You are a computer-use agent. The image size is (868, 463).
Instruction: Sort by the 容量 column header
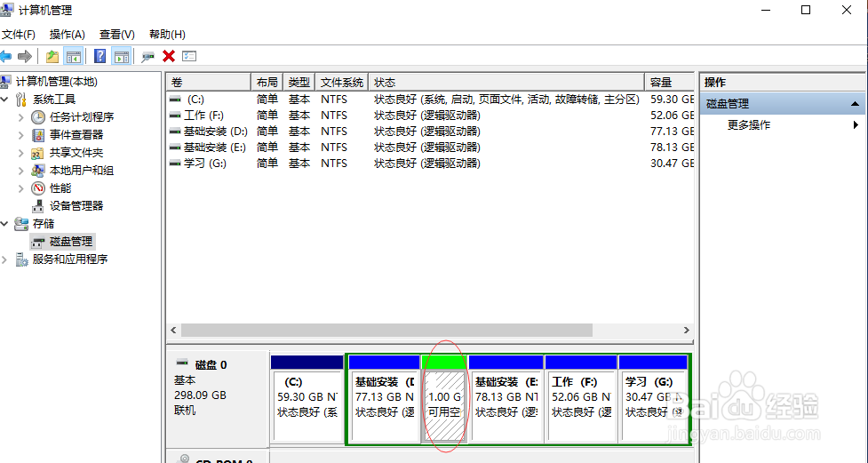[669, 82]
